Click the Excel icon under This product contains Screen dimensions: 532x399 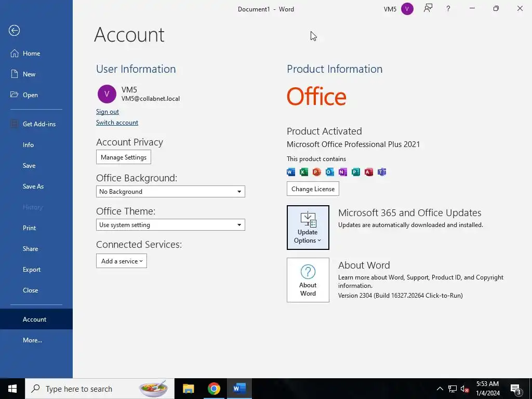coord(303,172)
